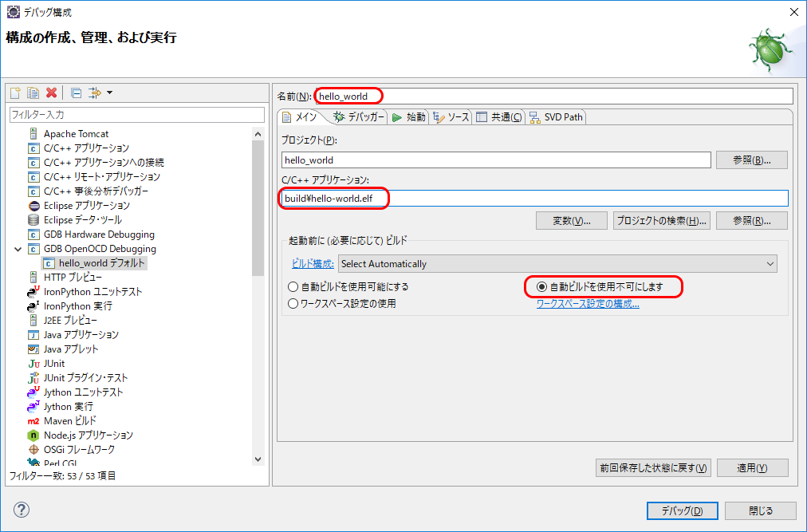Image resolution: width=807 pixels, height=532 pixels.
Task: Click the フィルター入力 filter text field
Action: (x=137, y=115)
